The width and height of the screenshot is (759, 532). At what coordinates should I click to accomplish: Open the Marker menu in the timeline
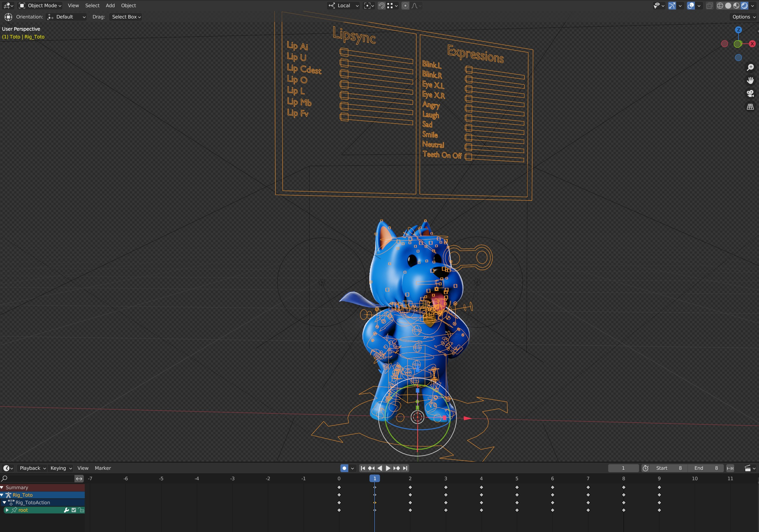click(x=103, y=468)
